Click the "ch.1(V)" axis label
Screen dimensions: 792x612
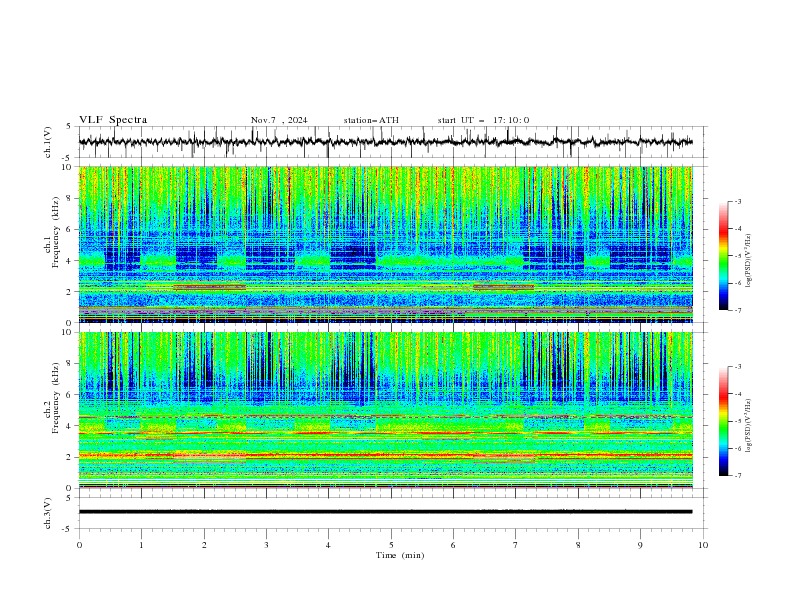48,142
